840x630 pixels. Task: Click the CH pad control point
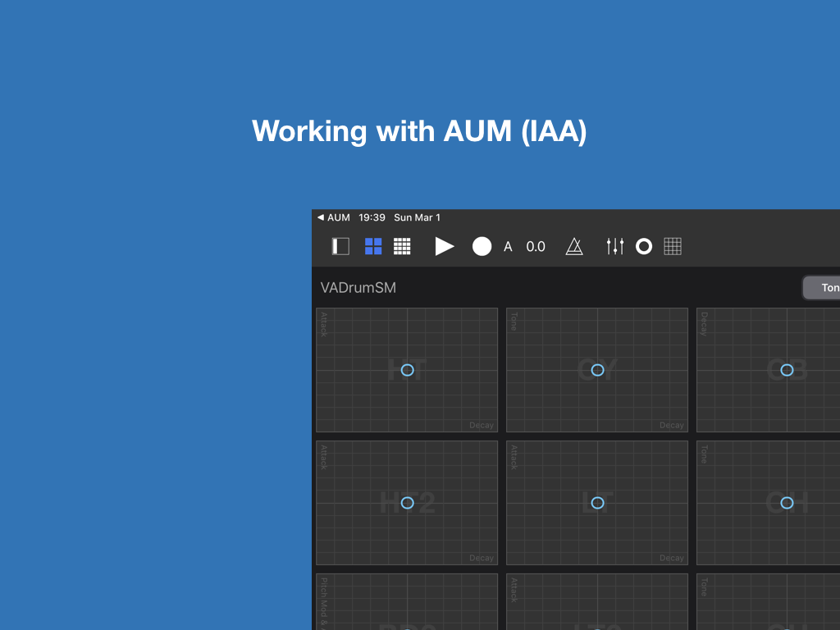tap(787, 503)
